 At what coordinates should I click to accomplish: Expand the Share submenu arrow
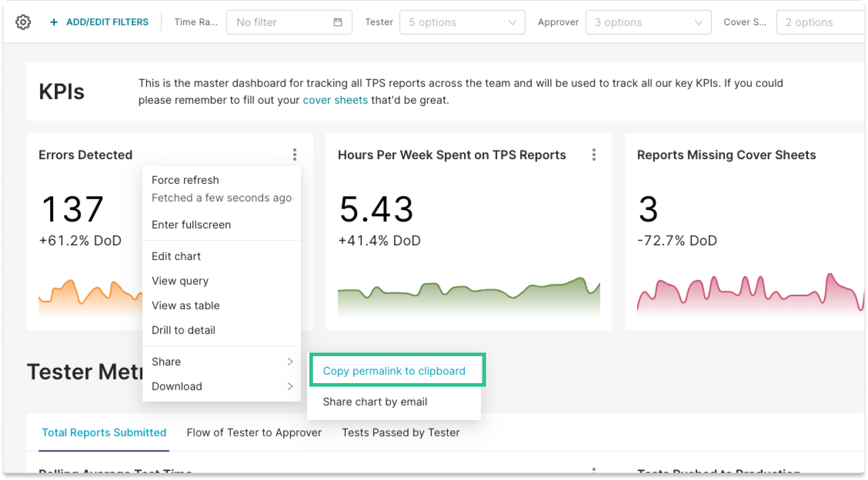[290, 362]
